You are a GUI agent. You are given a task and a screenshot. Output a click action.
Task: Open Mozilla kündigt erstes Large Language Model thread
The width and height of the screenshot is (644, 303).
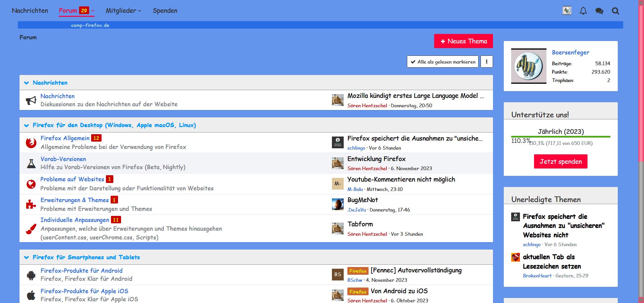point(416,96)
